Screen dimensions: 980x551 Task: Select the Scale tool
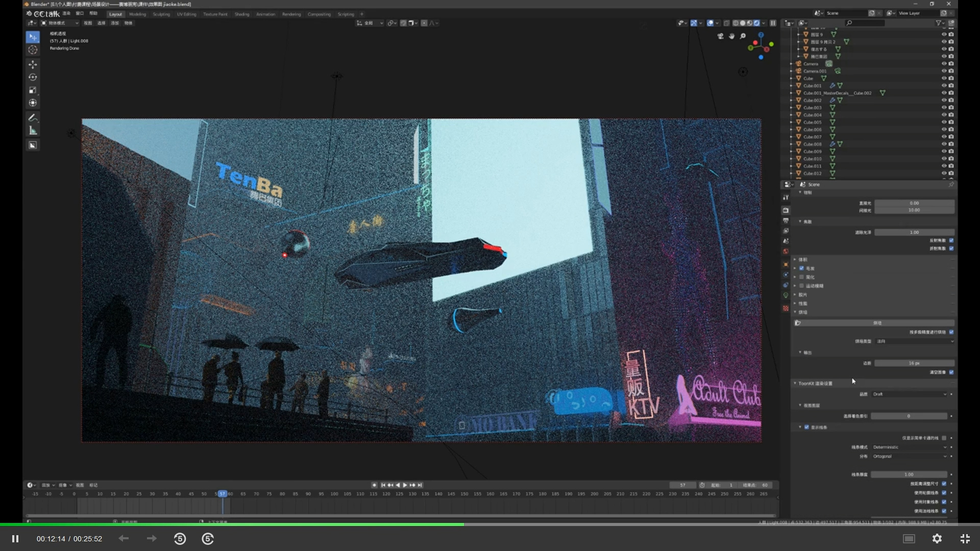(33, 90)
